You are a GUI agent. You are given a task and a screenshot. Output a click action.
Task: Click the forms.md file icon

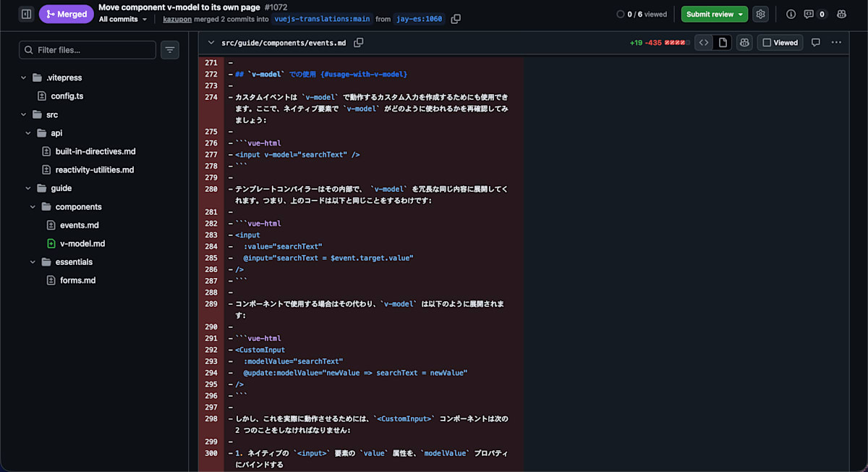(x=51, y=281)
